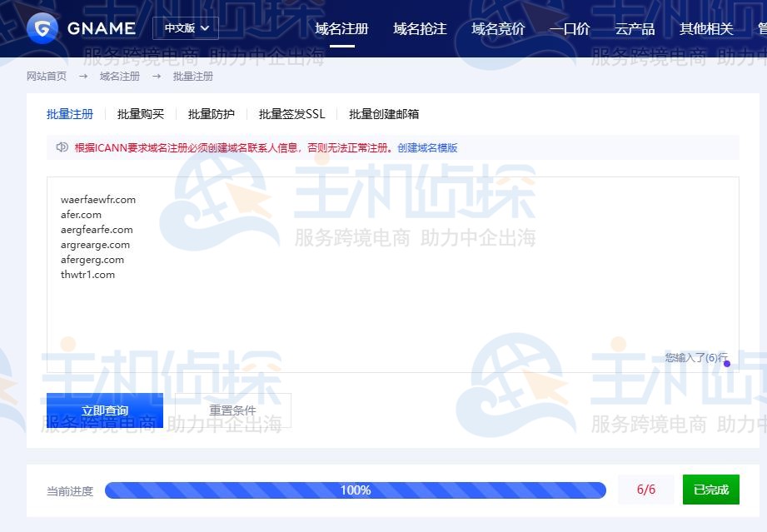
Task: Click the 6/6 count indicator
Action: pos(646,490)
